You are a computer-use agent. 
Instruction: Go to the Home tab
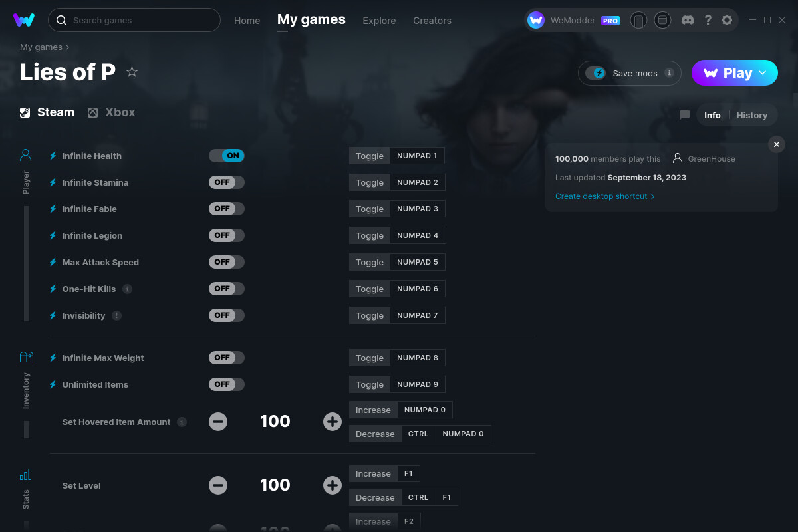(x=247, y=21)
